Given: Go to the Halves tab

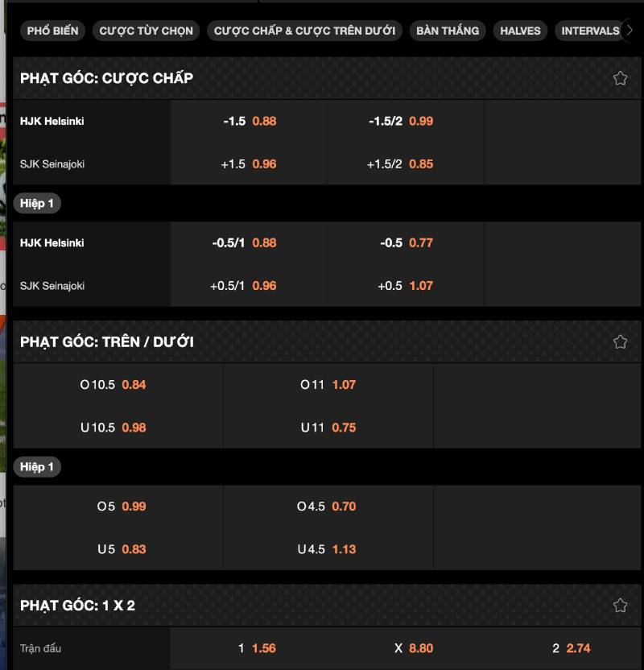Looking at the screenshot, I should click(x=520, y=31).
